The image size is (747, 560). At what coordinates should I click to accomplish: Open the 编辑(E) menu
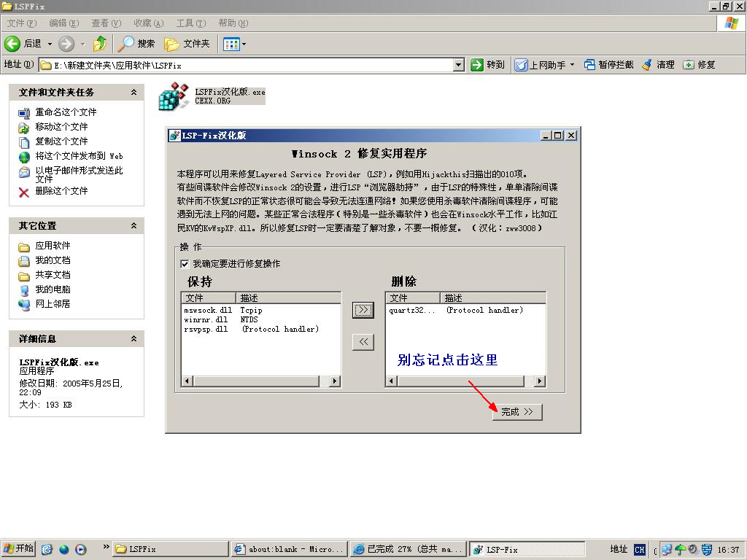(x=64, y=23)
